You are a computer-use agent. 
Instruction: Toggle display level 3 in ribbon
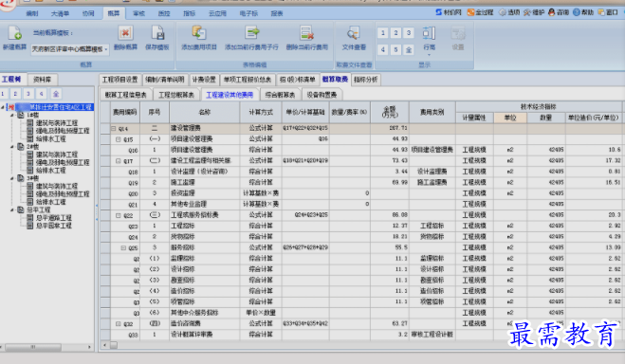coord(409,32)
